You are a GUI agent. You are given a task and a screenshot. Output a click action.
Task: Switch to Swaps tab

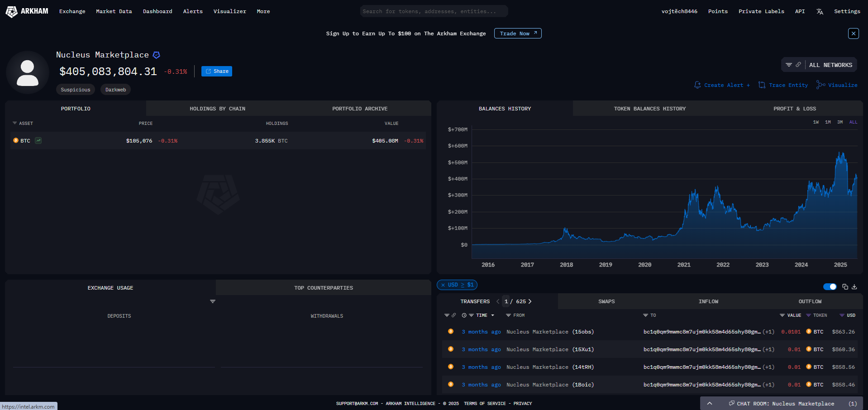(606, 301)
